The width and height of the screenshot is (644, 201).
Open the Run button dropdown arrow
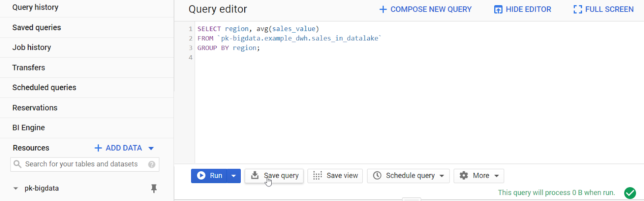pos(233,176)
